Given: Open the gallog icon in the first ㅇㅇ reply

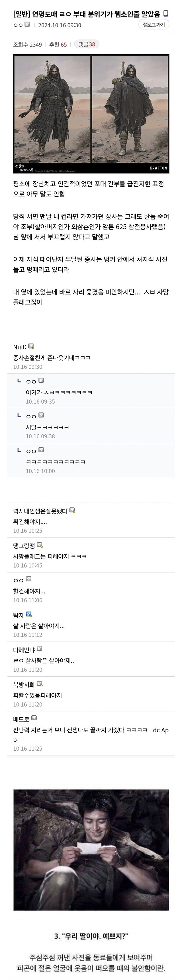Looking at the screenshot, I should point(41,380).
